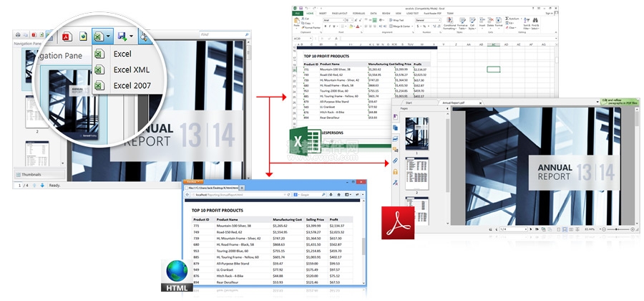Click the zoom slider in PDF reader
644x301 pixels.
click(x=618, y=229)
